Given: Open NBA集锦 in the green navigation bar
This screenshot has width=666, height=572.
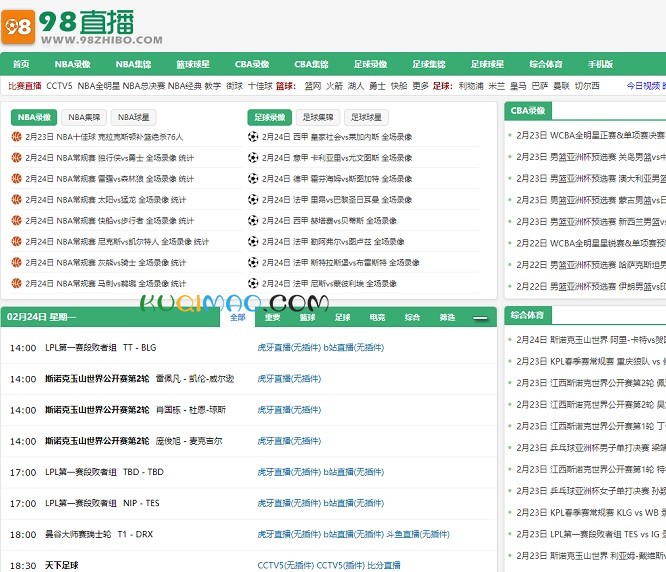Looking at the screenshot, I should 133,64.
